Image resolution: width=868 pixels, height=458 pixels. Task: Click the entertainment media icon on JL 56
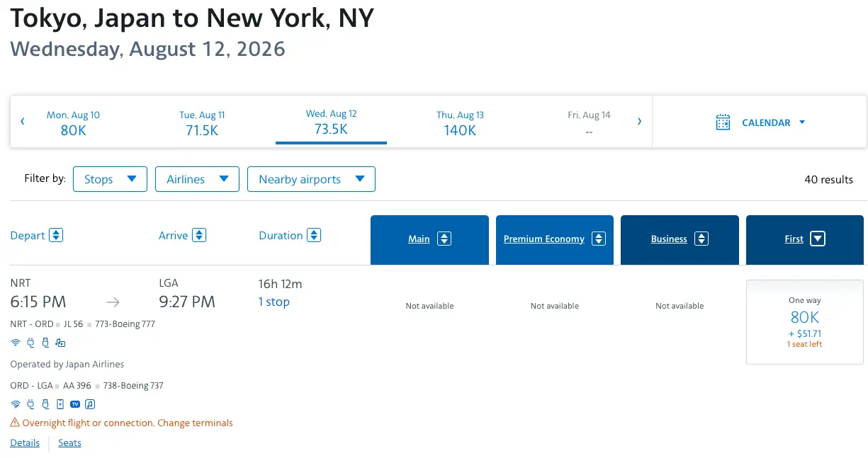[60, 343]
